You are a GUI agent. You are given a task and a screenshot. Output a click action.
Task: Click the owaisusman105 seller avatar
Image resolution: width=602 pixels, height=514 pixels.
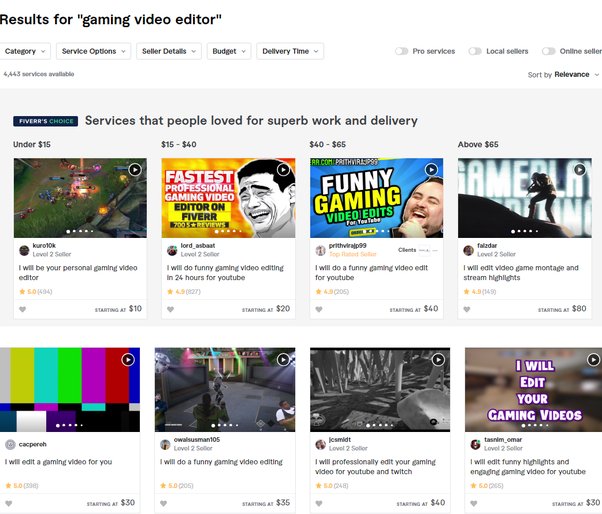165,445
